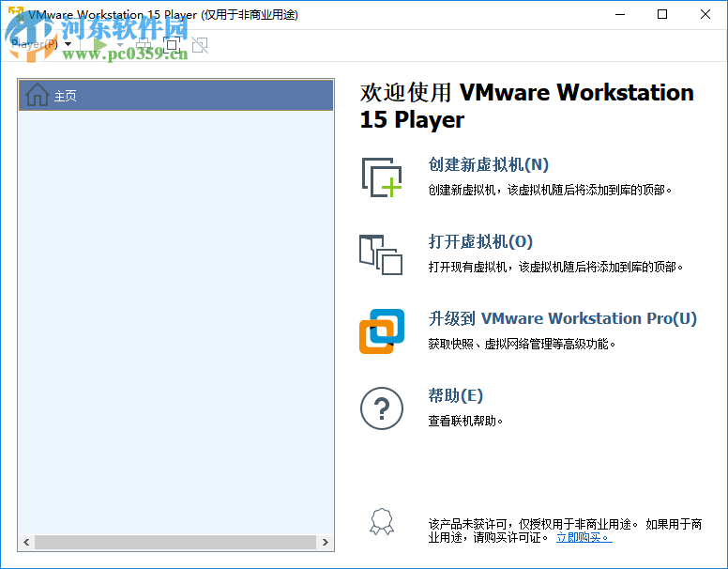
Task: Click the library scrollbar right arrow
Action: [325, 542]
